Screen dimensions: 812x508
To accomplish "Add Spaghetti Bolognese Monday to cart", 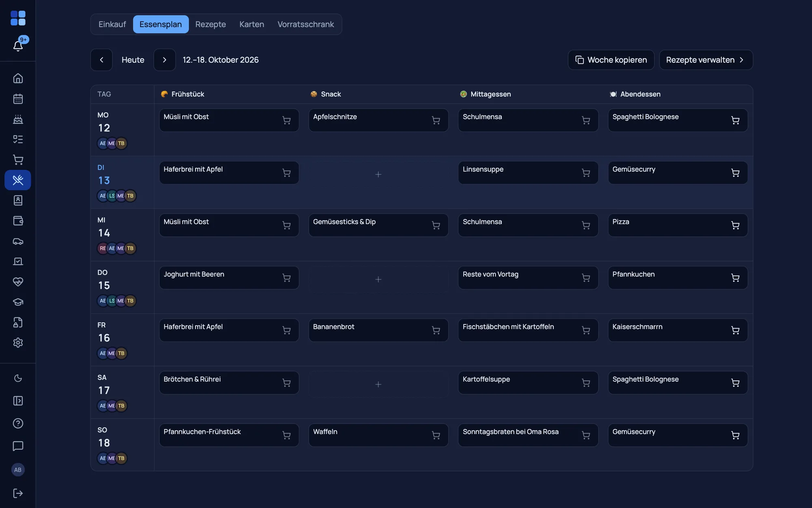I will pos(735,120).
